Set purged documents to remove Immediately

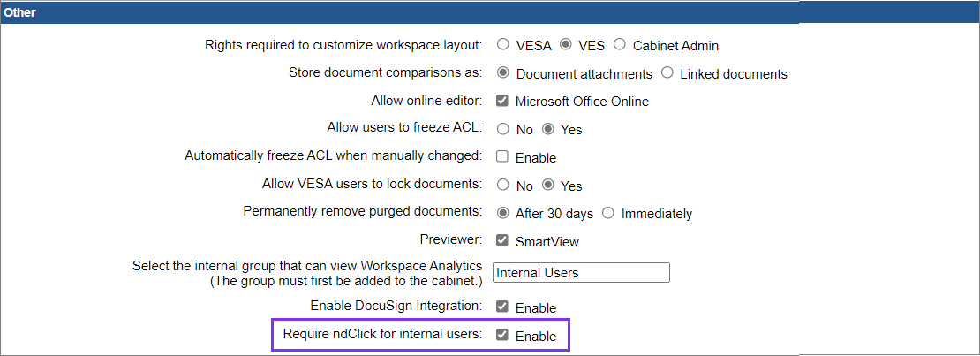point(608,214)
